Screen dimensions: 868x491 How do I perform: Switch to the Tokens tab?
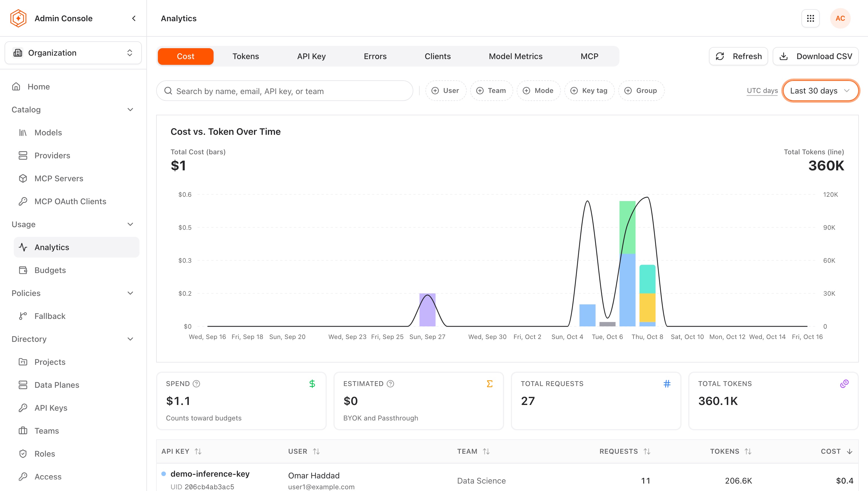[245, 56]
